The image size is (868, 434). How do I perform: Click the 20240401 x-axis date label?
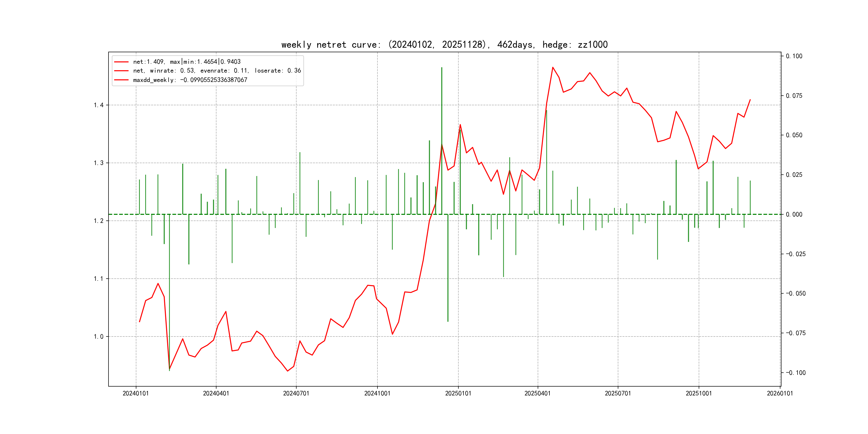coord(216,393)
